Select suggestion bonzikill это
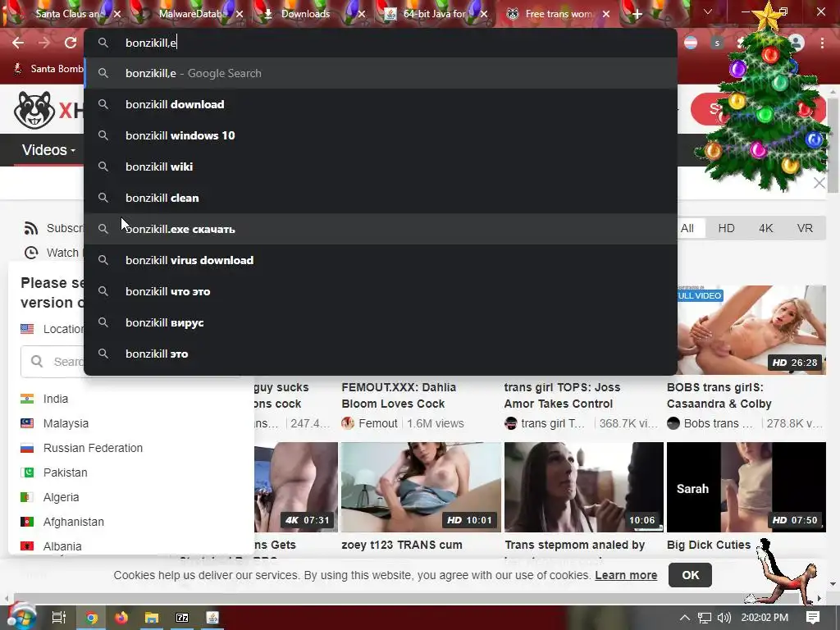Image resolution: width=840 pixels, height=630 pixels. click(x=381, y=354)
